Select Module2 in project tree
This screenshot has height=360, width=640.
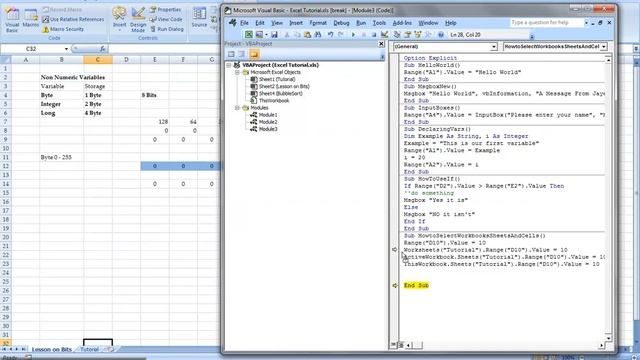pyautogui.click(x=268, y=122)
